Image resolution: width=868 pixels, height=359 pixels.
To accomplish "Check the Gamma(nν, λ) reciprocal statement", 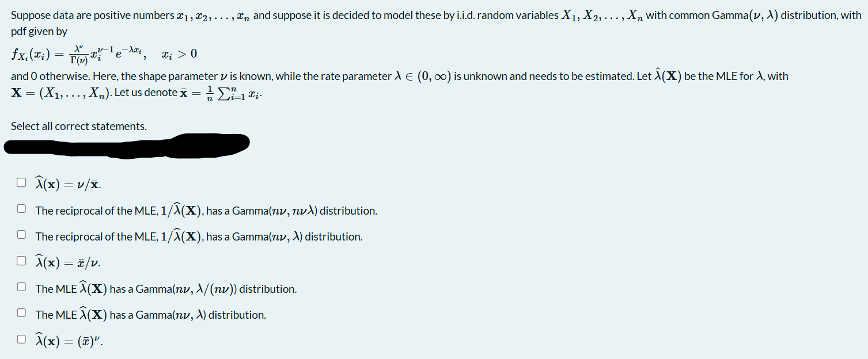I will pos(21,234).
